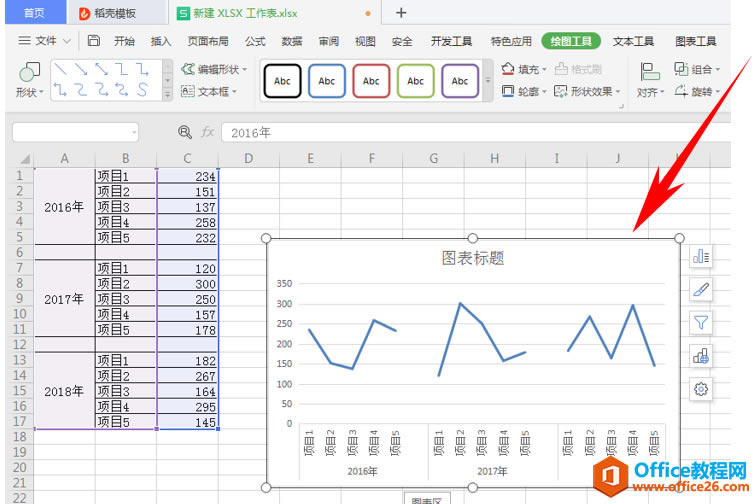Open the chart style brush button

[x=701, y=290]
